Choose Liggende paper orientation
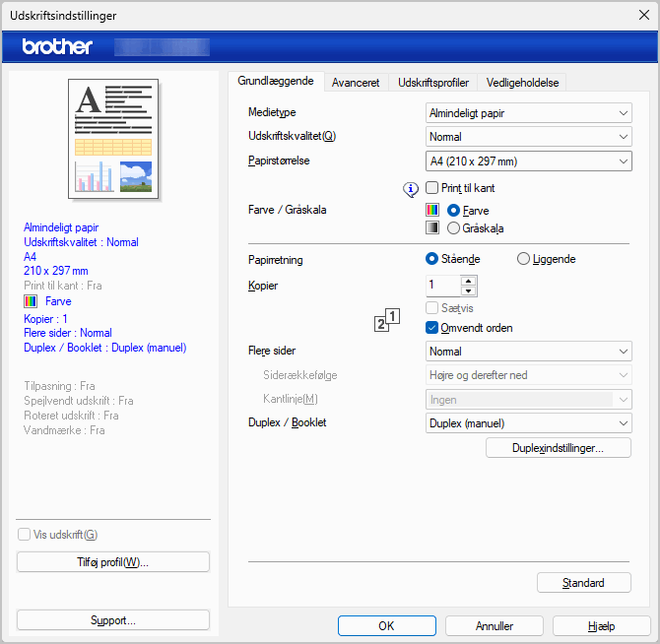 [x=523, y=259]
